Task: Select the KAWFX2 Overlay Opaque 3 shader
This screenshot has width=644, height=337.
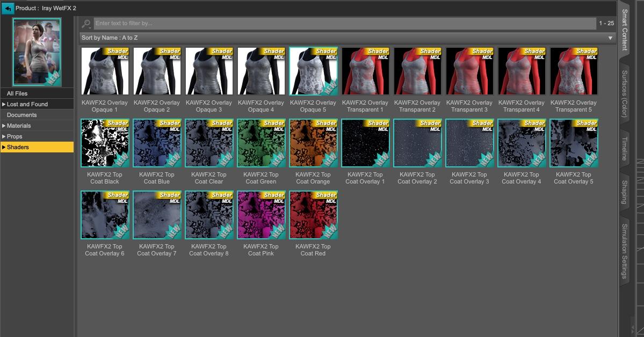Action: pos(209,71)
